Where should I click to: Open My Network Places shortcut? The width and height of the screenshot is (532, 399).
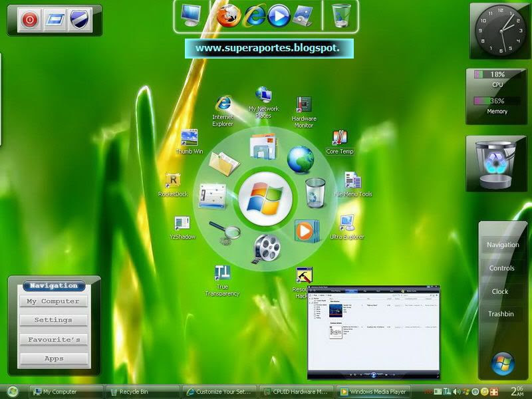tap(263, 102)
